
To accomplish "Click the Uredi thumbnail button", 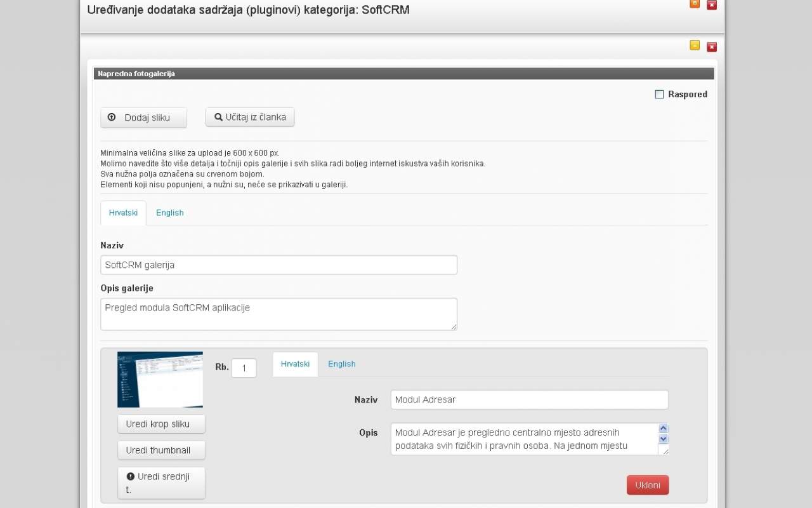I will (161, 450).
